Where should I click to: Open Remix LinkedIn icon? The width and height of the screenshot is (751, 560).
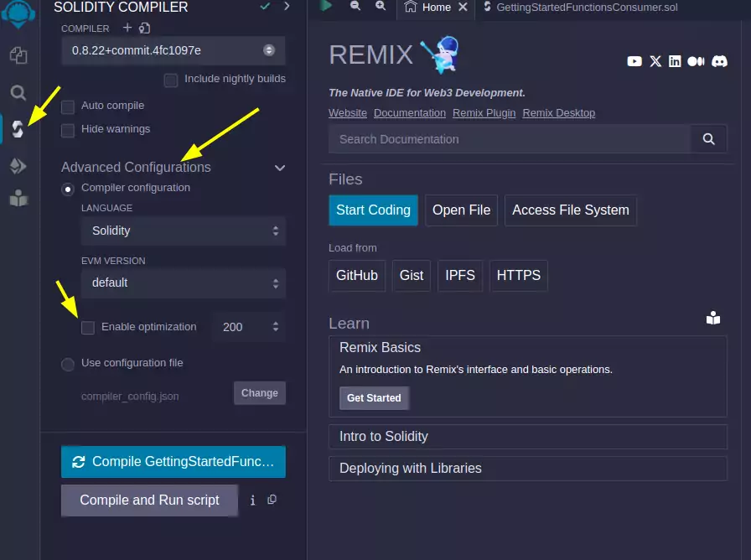tap(675, 61)
